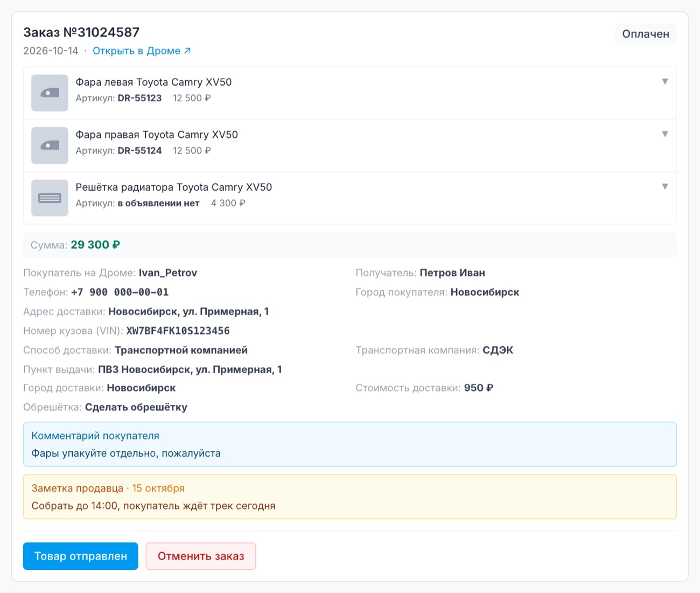700x593 pixels.
Task: Select article number DR-55123
Action: tap(139, 98)
